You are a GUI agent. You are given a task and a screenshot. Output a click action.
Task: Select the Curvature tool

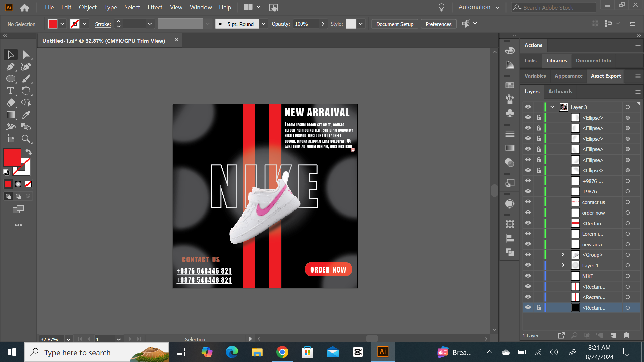(x=26, y=67)
